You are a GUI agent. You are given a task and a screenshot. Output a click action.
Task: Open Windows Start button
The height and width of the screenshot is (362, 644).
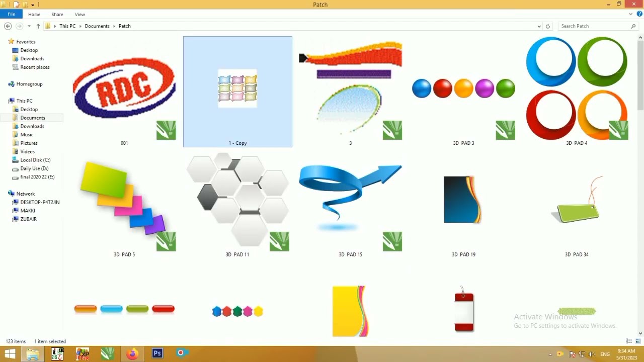[x=10, y=354]
